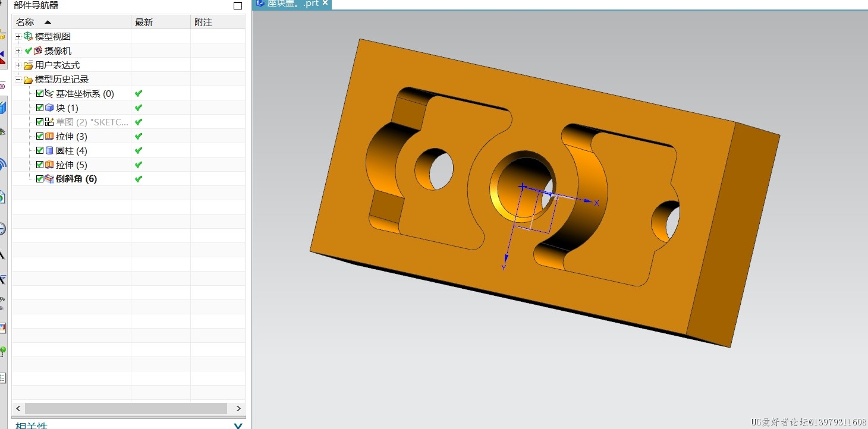Image resolution: width=868 pixels, height=429 pixels.
Task: Click the green check beside 摄像机
Action: pyautogui.click(x=28, y=51)
